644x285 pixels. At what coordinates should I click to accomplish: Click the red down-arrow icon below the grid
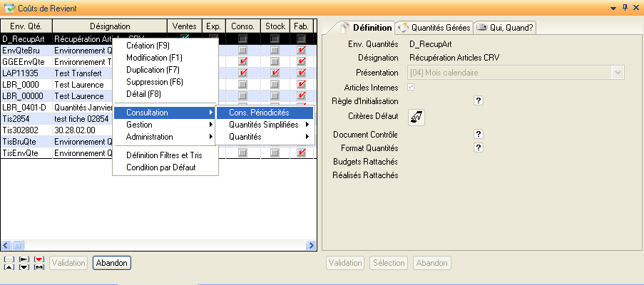(39, 259)
